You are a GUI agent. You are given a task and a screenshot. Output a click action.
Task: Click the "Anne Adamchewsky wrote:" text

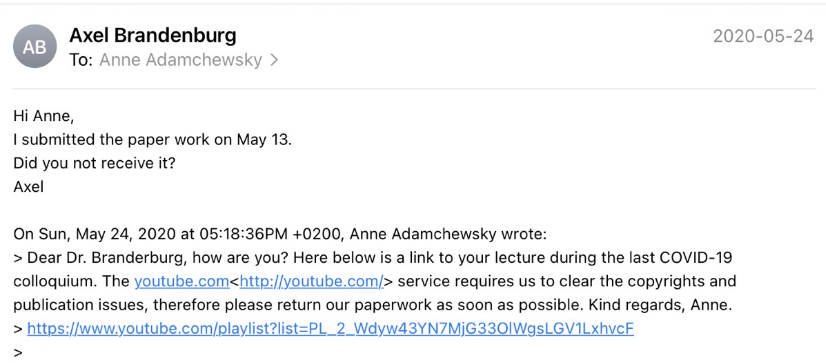tap(448, 233)
